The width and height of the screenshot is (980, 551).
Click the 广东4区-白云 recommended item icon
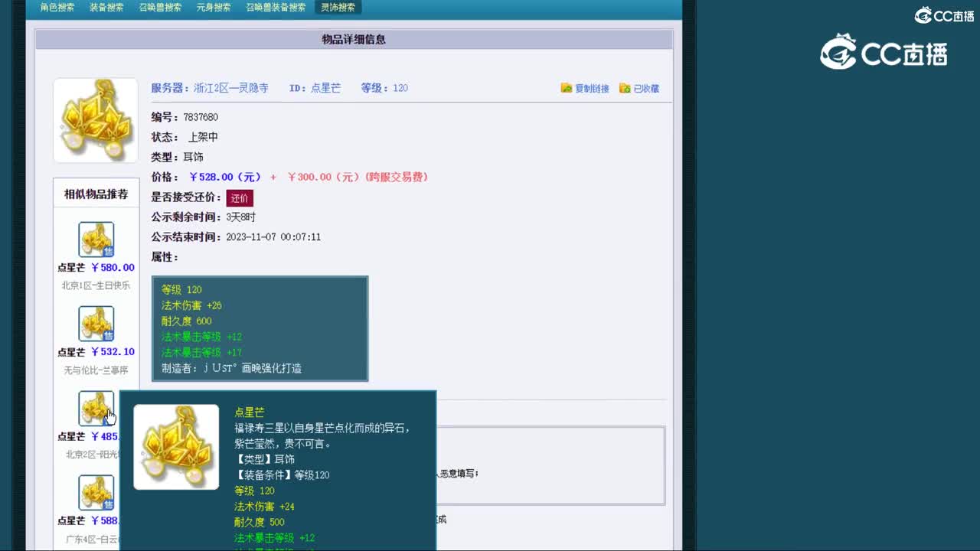pos(95,492)
